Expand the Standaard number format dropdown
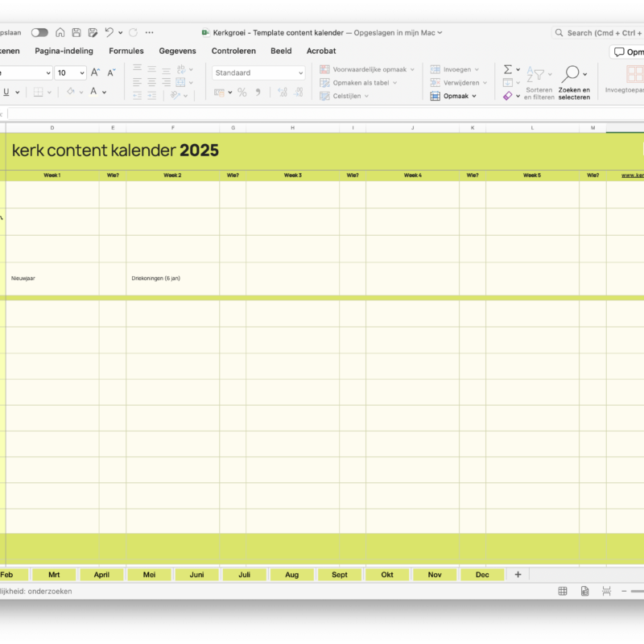Screen dimensions: 644x644 click(x=301, y=72)
